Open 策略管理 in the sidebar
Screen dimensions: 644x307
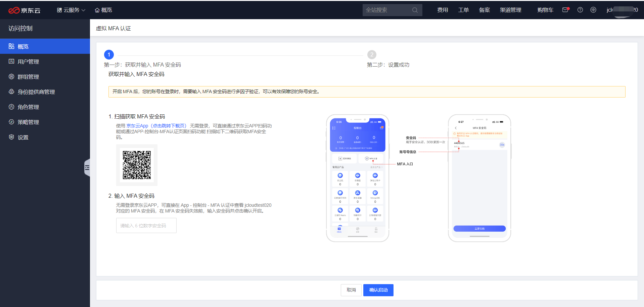[x=45, y=122]
